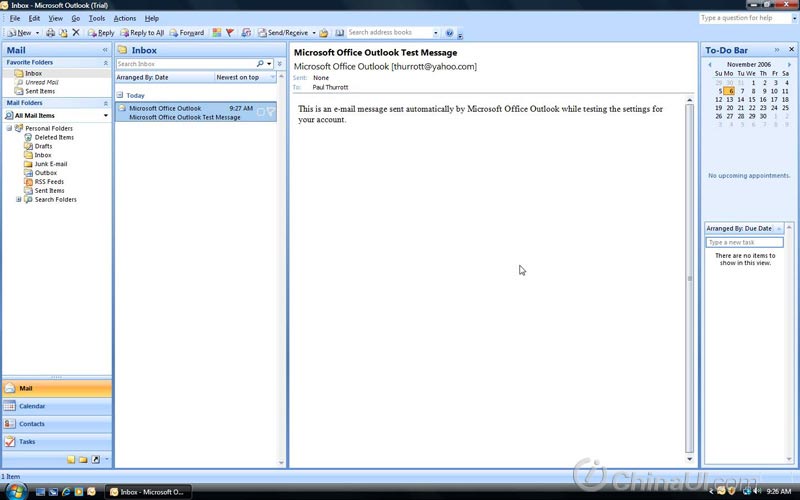The height and width of the screenshot is (500, 800).
Task: Click the folder icon right of Send/Receive
Action: [x=323, y=33]
